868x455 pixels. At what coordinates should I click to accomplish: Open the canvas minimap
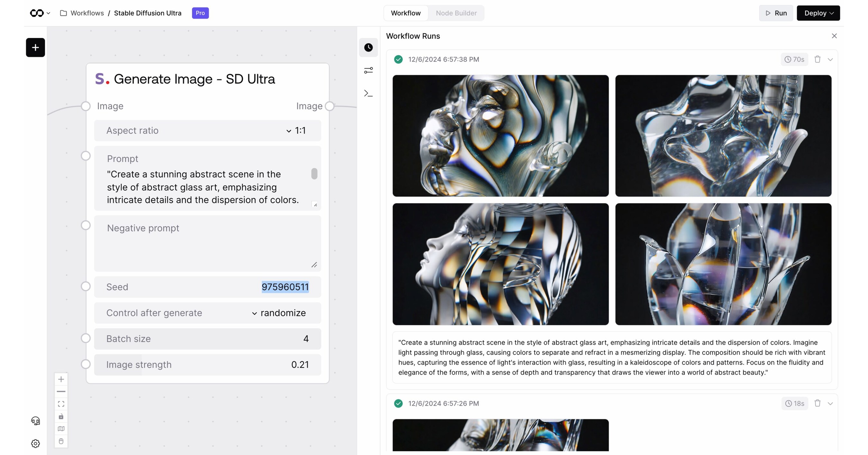(61, 429)
